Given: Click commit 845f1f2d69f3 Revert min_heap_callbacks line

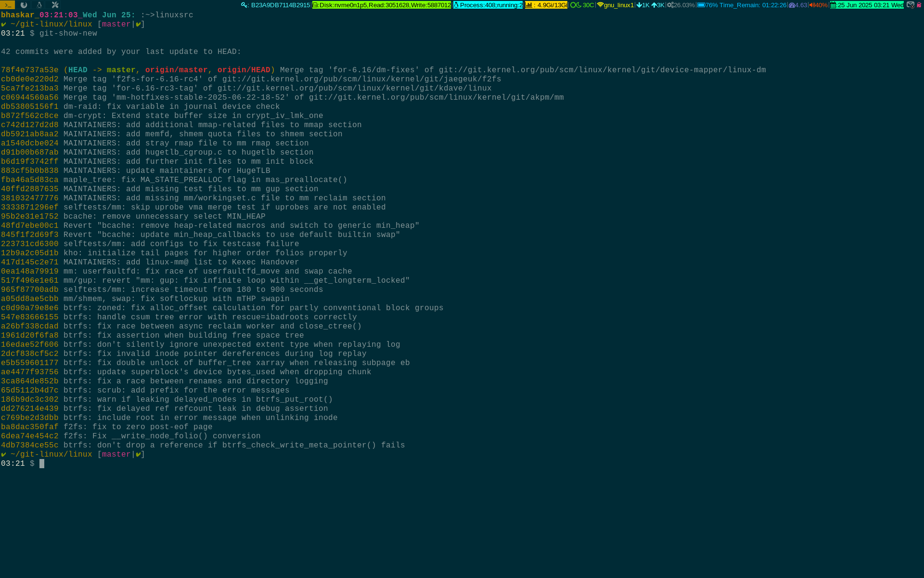Looking at the screenshot, I should (201, 235).
